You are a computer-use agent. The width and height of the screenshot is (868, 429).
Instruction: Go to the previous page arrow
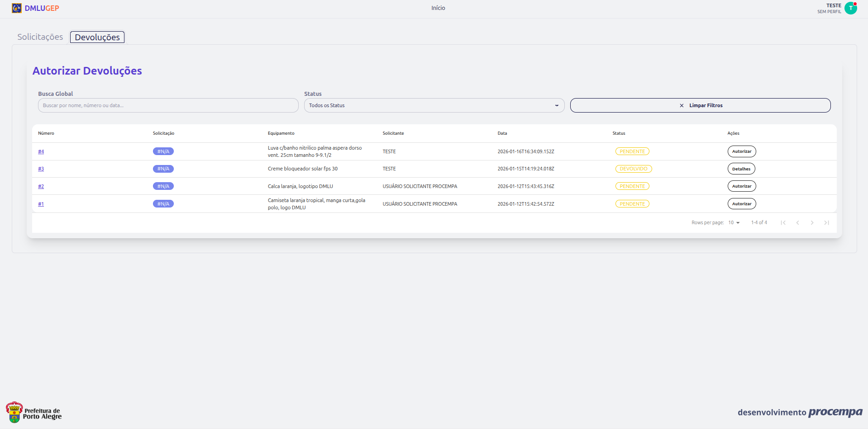(x=797, y=222)
